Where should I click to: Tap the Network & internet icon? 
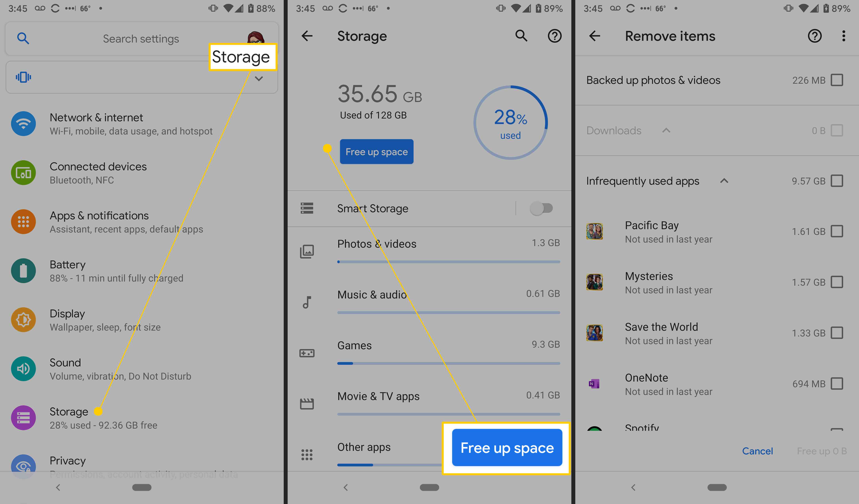pyautogui.click(x=23, y=123)
